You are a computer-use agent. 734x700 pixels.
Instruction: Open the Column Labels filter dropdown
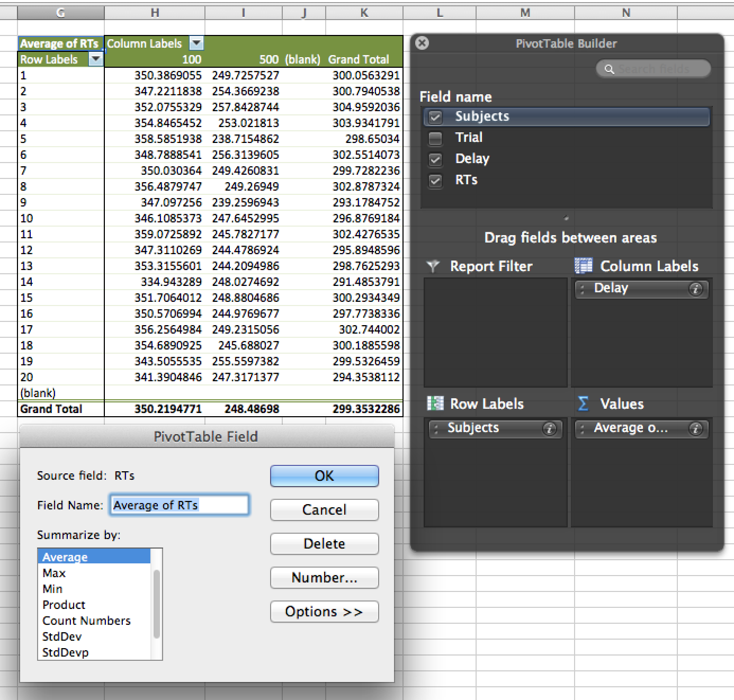(196, 43)
